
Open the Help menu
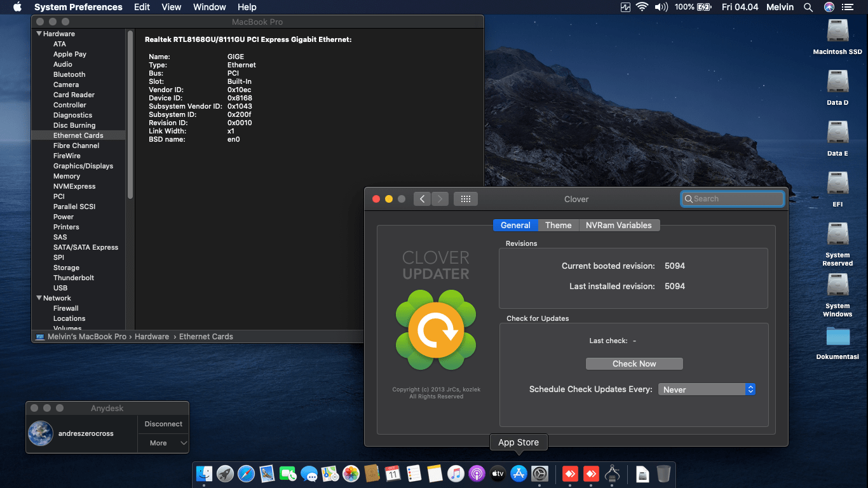tap(247, 7)
